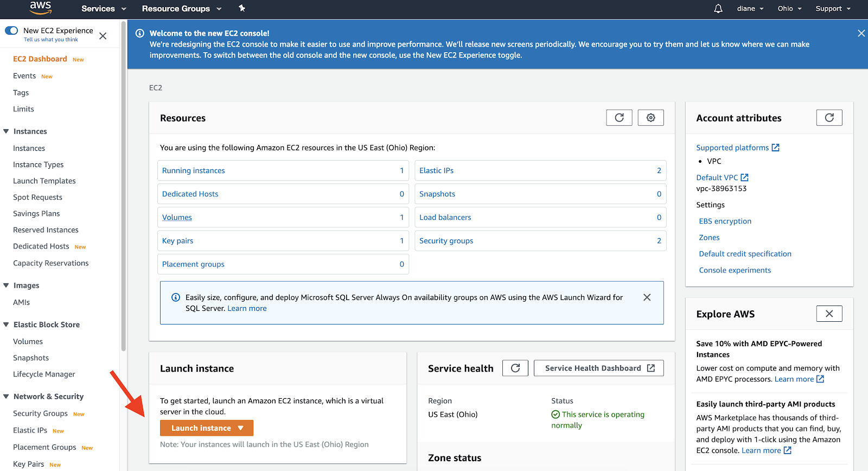Open Reserved Instances in sidebar
868x471 pixels.
[x=46, y=230]
